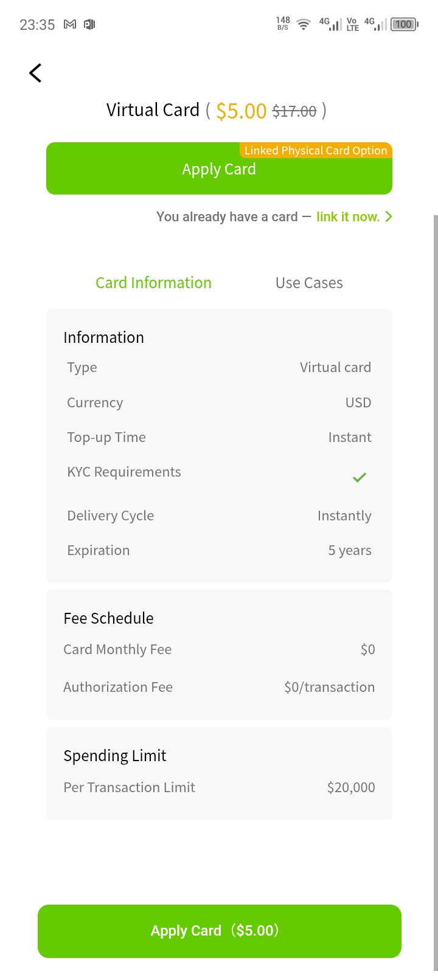Tap the chevron after link it now
This screenshot has height=980, width=438.
pos(389,216)
